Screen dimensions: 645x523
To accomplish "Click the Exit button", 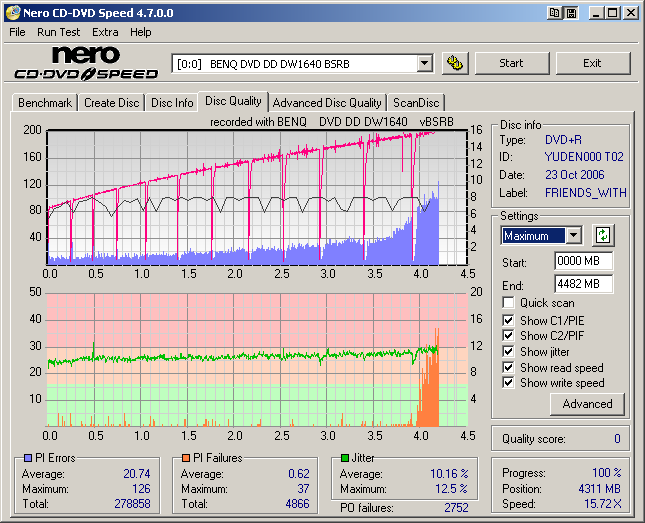I will point(592,63).
